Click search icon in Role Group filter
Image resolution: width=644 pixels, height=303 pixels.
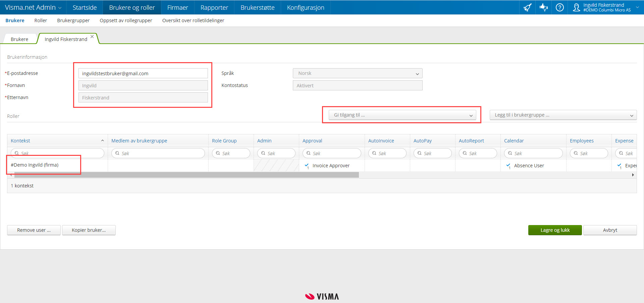point(218,153)
